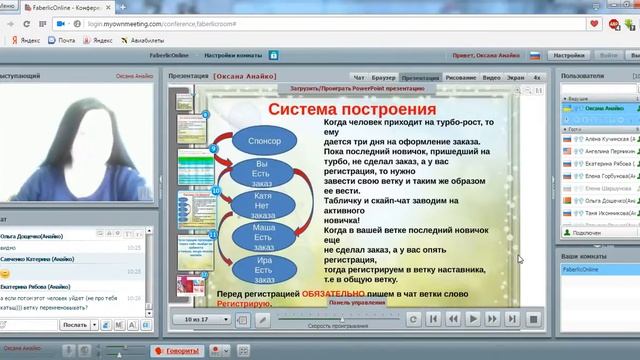Switch to the Чат tab
The height and width of the screenshot is (360, 640).
click(x=359, y=78)
